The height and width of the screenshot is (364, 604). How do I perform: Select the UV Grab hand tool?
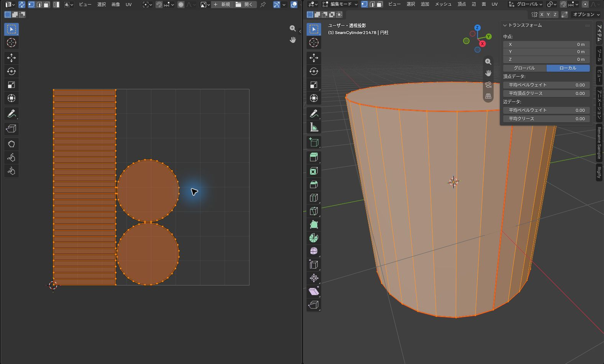tap(11, 144)
